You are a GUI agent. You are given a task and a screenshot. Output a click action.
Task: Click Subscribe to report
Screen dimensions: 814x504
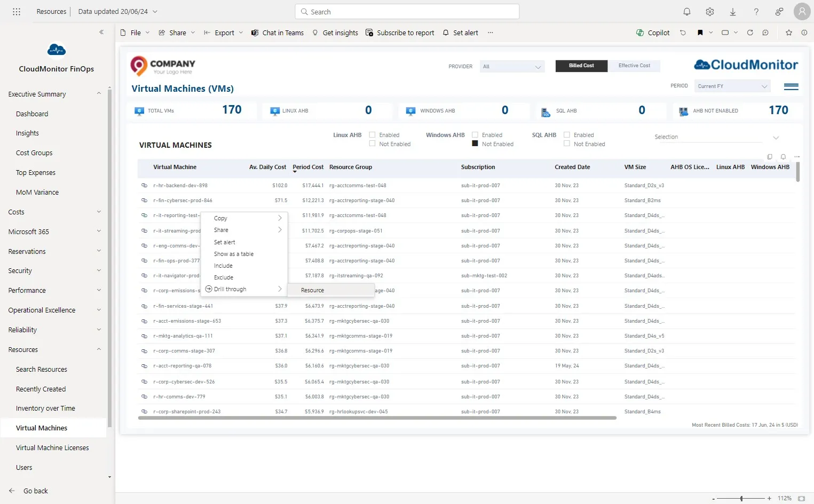(400, 33)
